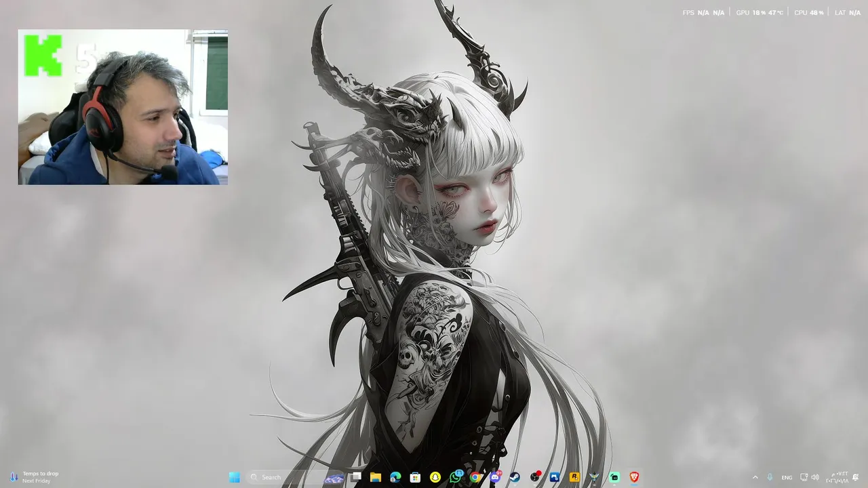Screen dimensions: 868x488
Task: Open the notification bell icon
Action: (x=856, y=477)
